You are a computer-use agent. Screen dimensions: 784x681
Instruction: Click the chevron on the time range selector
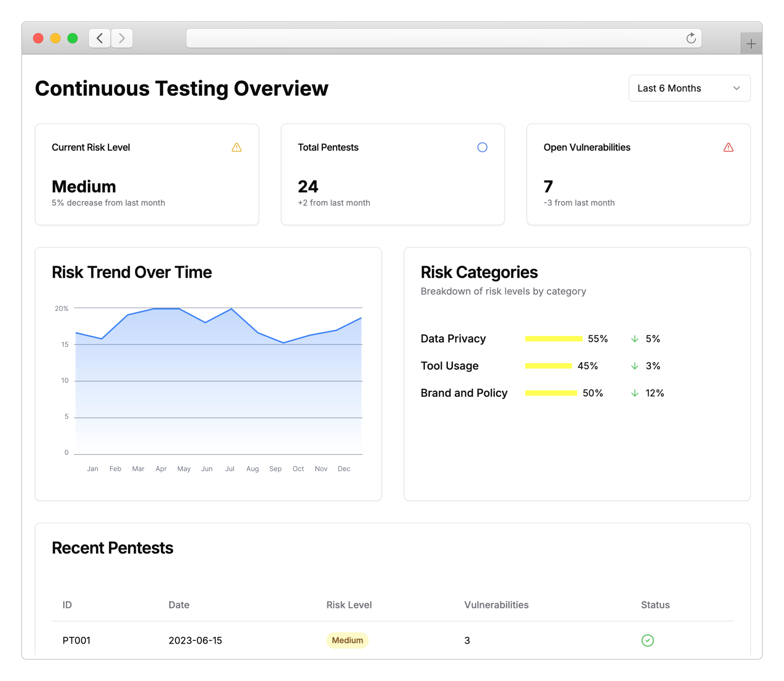(737, 88)
